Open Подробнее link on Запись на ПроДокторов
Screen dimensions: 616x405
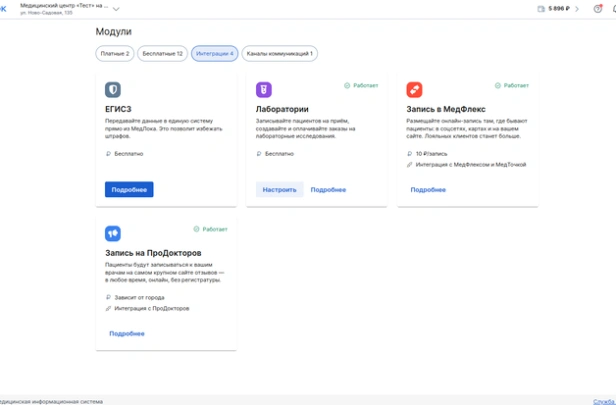coord(127,333)
